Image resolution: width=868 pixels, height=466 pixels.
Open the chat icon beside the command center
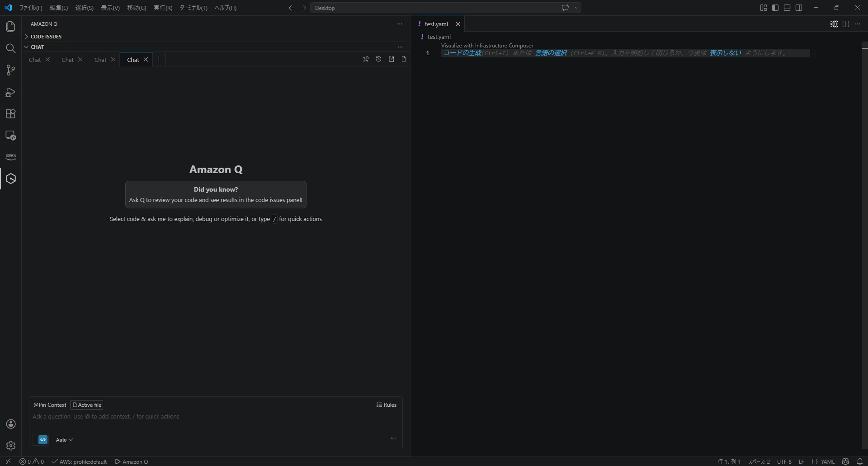coord(565,8)
